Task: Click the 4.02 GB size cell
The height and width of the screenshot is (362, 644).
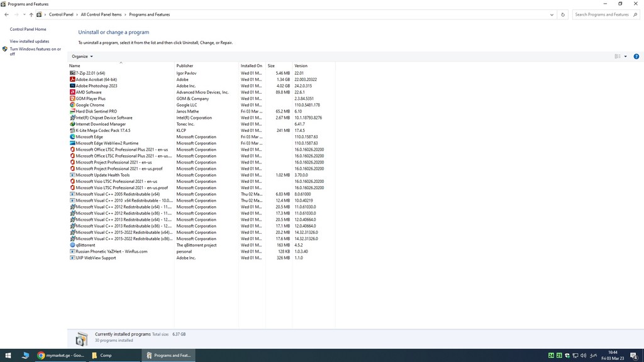Action: pyautogui.click(x=283, y=85)
